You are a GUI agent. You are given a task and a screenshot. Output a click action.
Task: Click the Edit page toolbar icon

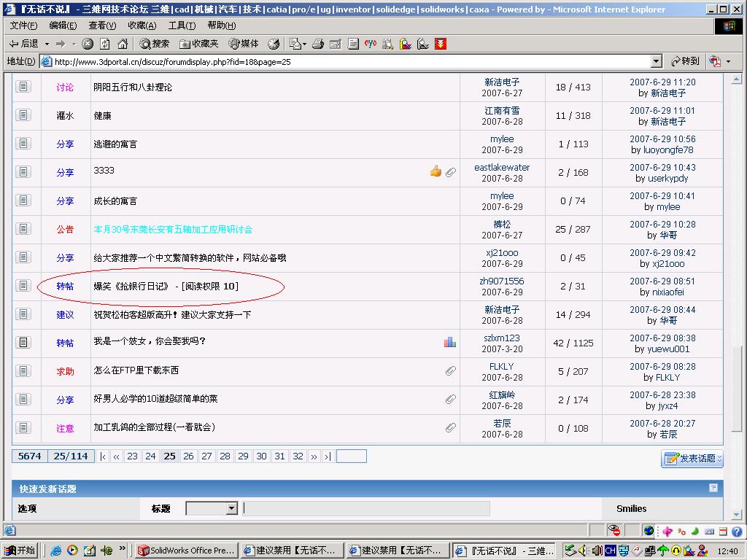tap(336, 44)
